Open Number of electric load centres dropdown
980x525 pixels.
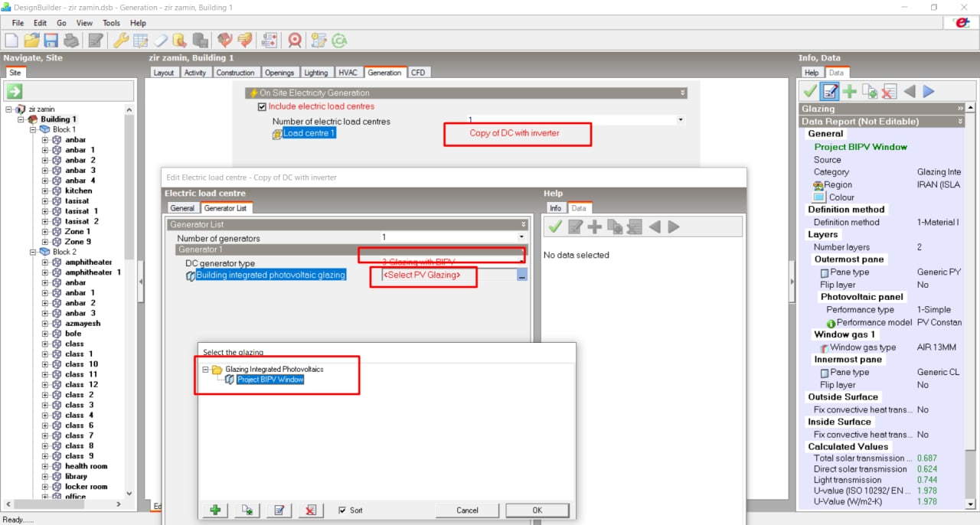tap(680, 120)
